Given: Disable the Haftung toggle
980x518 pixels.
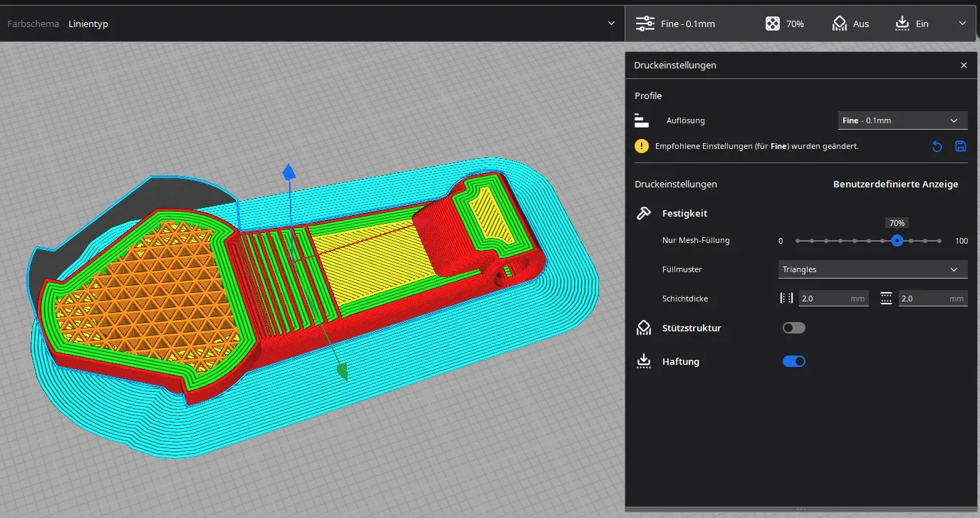Looking at the screenshot, I should [x=793, y=361].
